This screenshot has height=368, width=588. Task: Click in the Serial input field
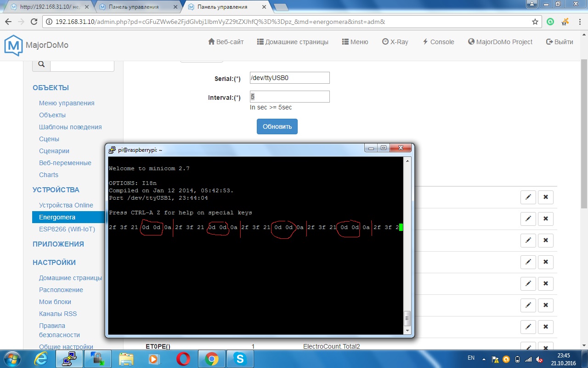289,78
